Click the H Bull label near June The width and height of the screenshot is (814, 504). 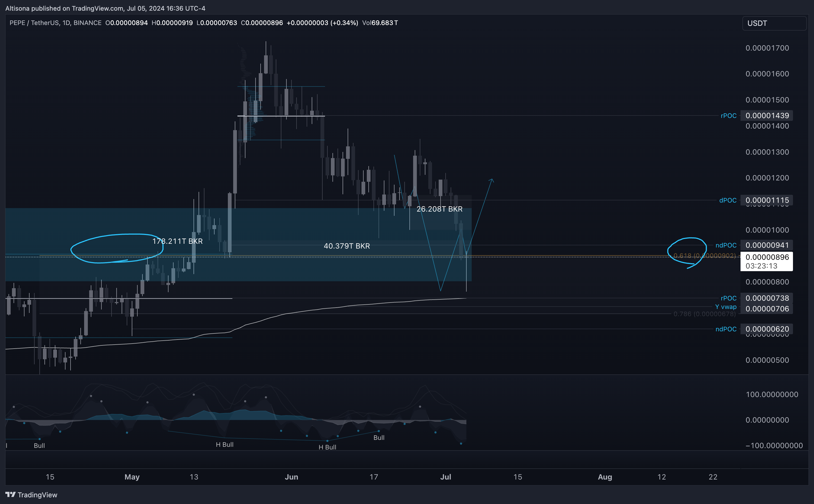pos(327,447)
